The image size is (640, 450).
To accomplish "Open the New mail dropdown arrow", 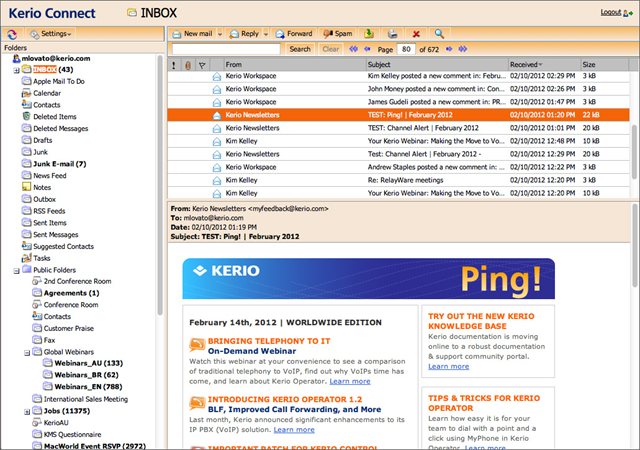I will pyautogui.click(x=220, y=34).
